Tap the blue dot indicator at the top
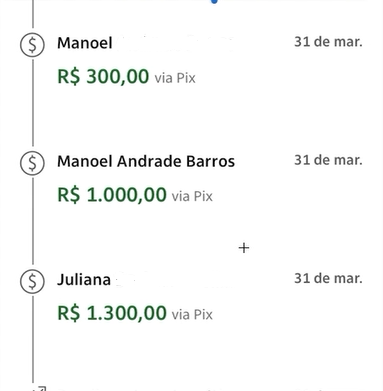383x391 pixels. pos(214,2)
